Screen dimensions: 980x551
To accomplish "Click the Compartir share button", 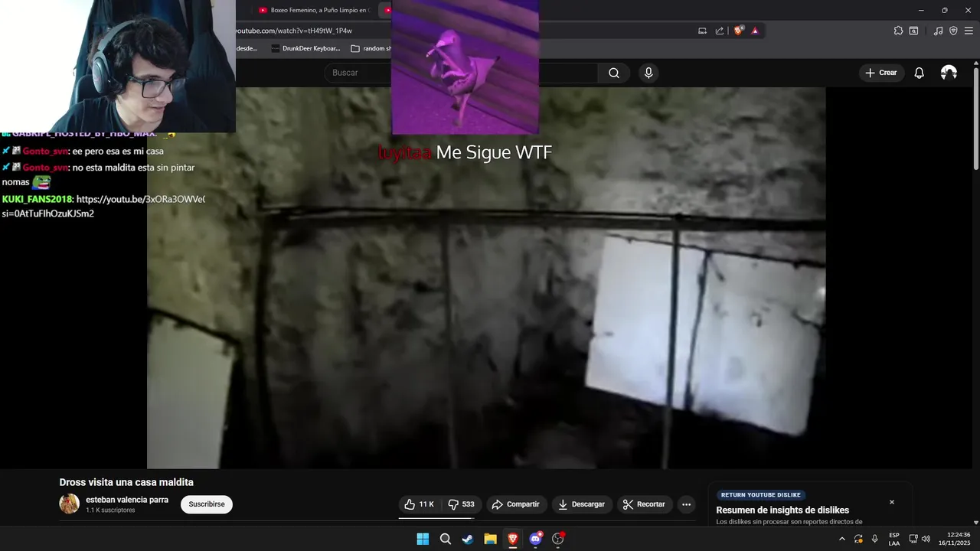I will pos(516,504).
